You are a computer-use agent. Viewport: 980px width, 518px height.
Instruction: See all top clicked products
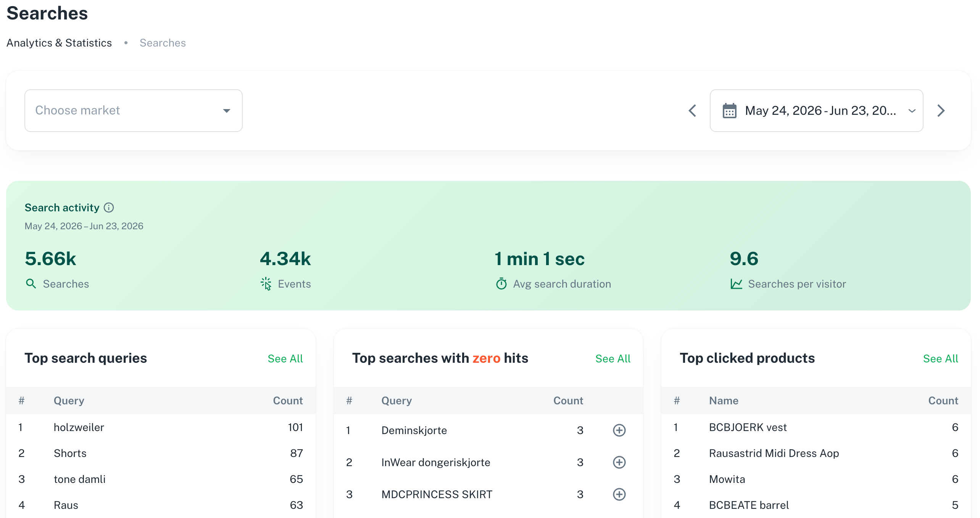[x=940, y=359]
